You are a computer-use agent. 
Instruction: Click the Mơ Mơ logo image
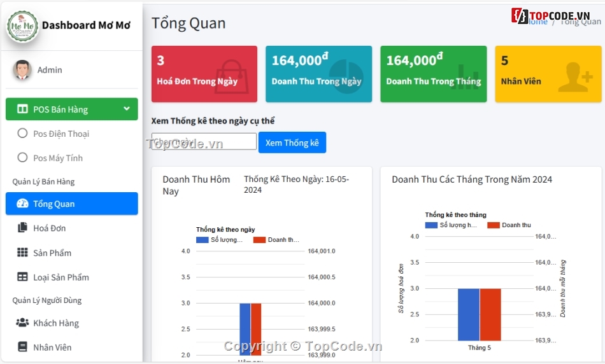pyautogui.click(x=23, y=26)
